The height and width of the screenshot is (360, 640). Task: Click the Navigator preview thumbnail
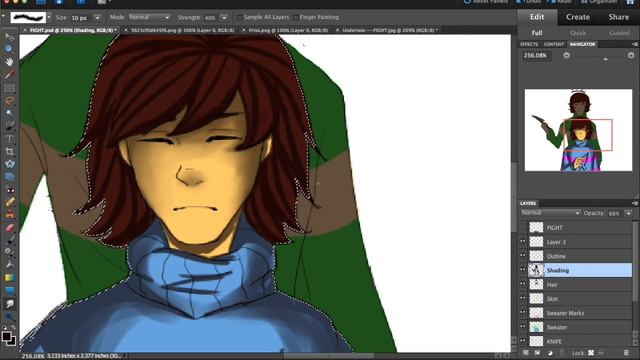pyautogui.click(x=578, y=130)
